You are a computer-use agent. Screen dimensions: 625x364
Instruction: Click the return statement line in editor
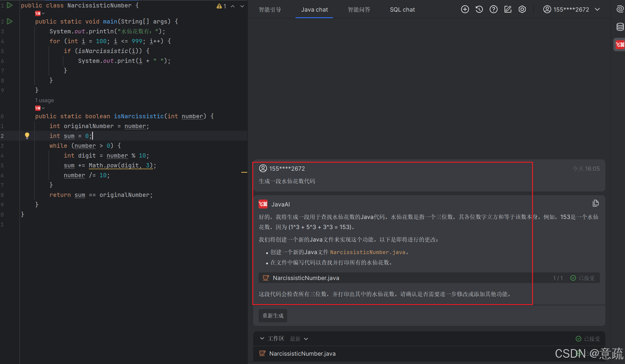[101, 195]
